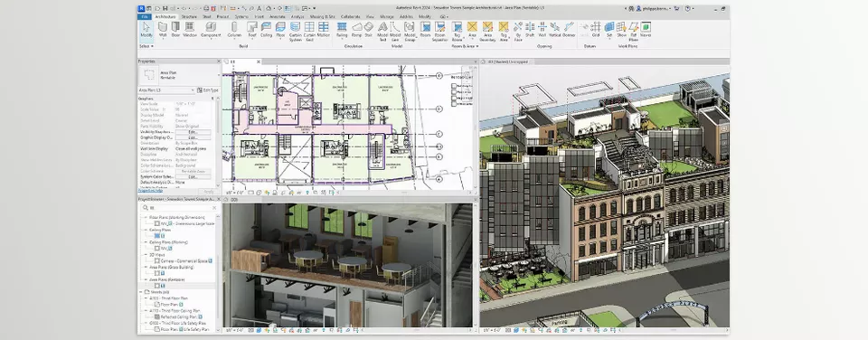Select the Model Group tool

pos(410,32)
